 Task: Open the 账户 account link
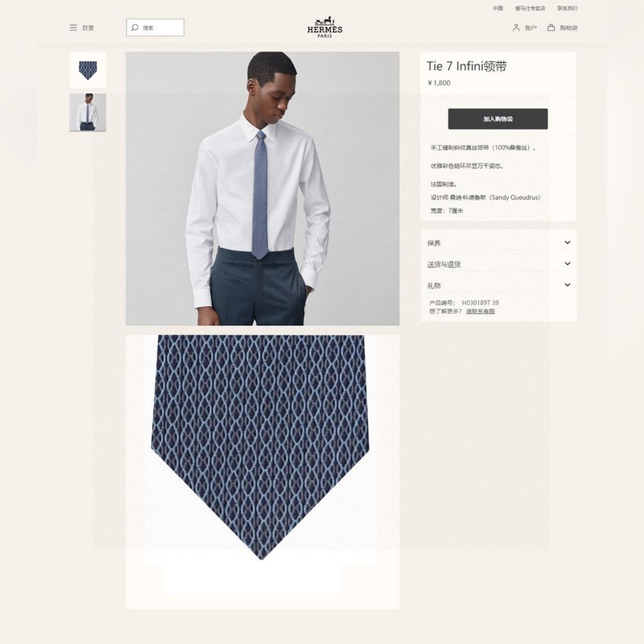coord(530,28)
